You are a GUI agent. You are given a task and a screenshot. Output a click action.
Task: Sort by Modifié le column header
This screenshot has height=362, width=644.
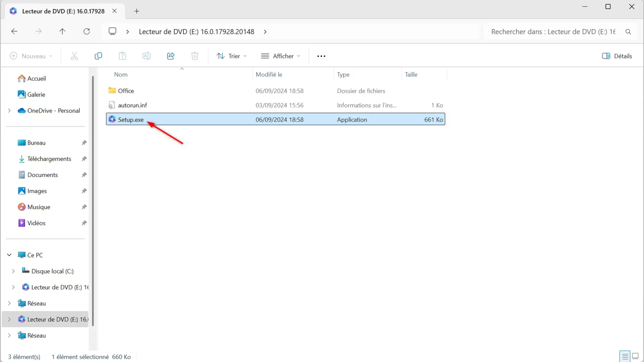pyautogui.click(x=269, y=74)
